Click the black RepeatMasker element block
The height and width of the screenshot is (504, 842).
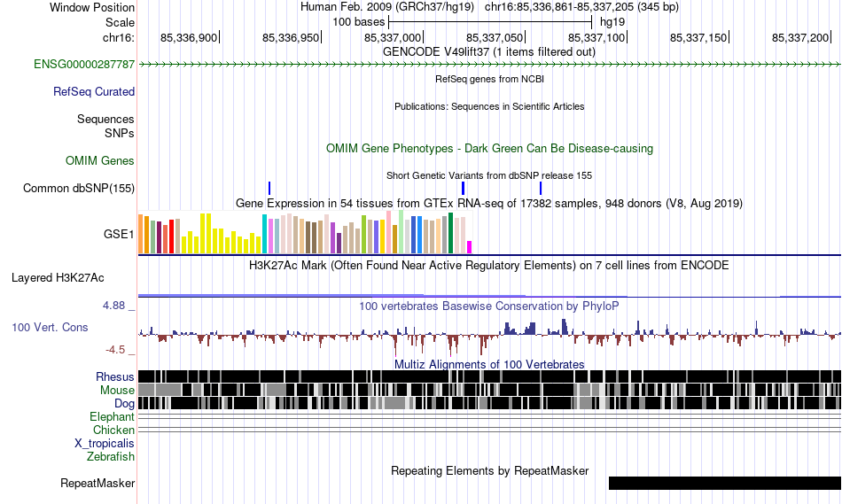coord(725,483)
